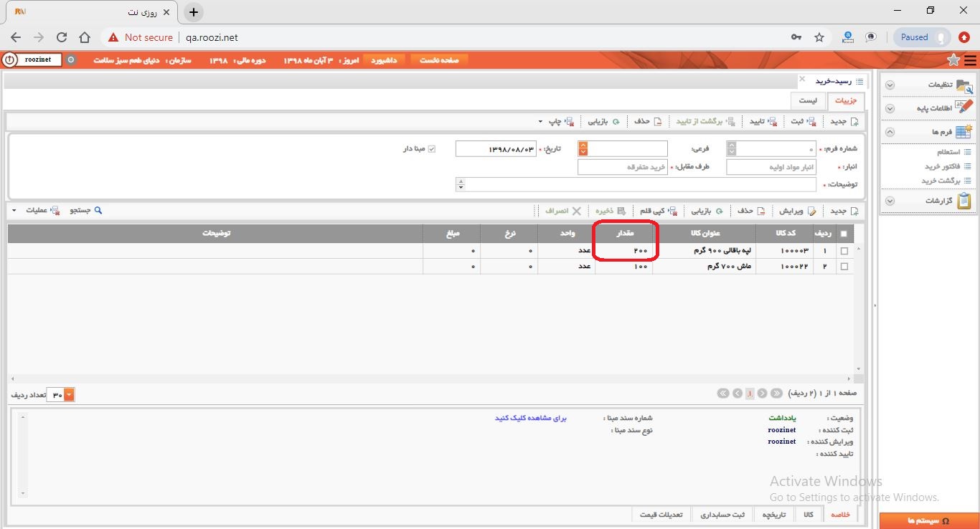The width and height of the screenshot is (980, 529).
Task: Click the browser reload icon
Action: pyautogui.click(x=62, y=37)
